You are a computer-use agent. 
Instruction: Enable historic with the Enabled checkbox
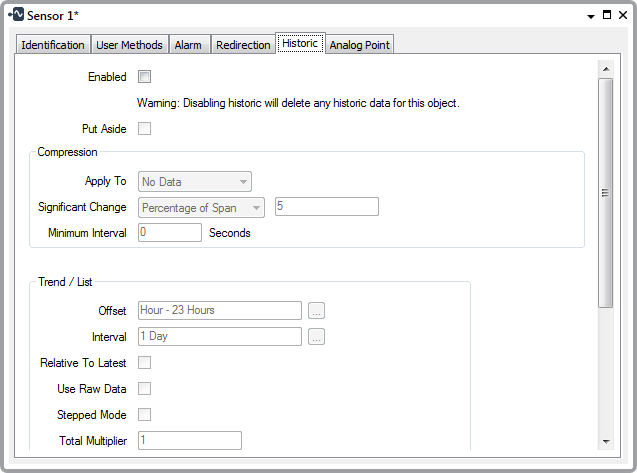(144, 77)
